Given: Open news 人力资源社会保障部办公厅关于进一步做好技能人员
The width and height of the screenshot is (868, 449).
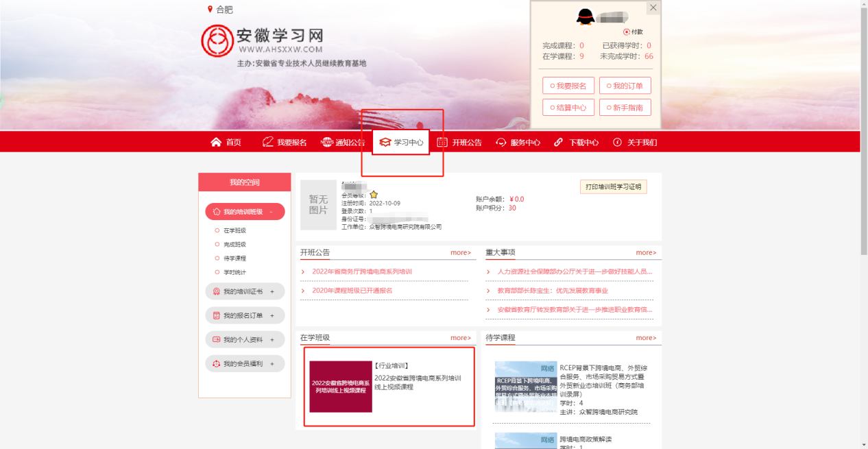Looking at the screenshot, I should [575, 271].
